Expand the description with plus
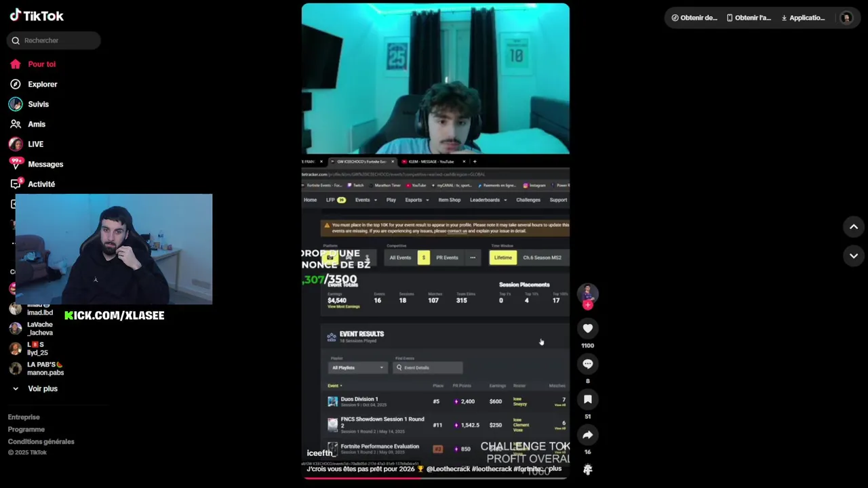The height and width of the screenshot is (488, 868). pos(555,469)
